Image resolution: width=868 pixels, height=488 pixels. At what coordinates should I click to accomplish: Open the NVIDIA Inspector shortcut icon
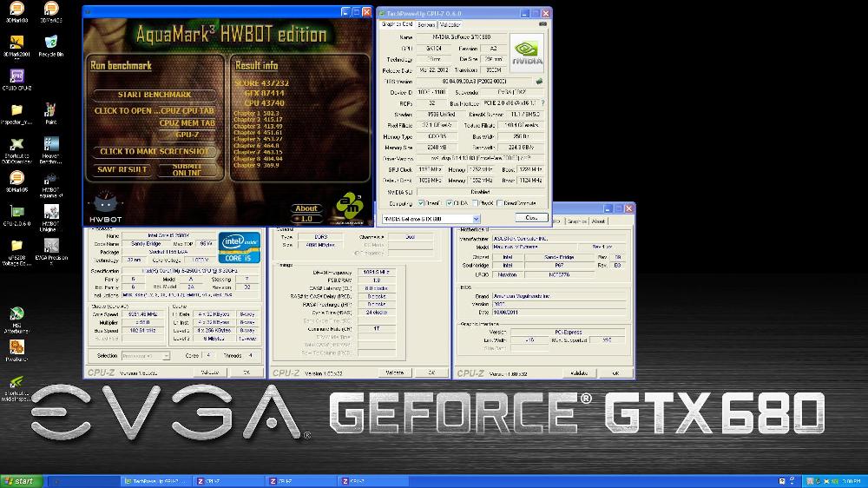(x=16, y=388)
